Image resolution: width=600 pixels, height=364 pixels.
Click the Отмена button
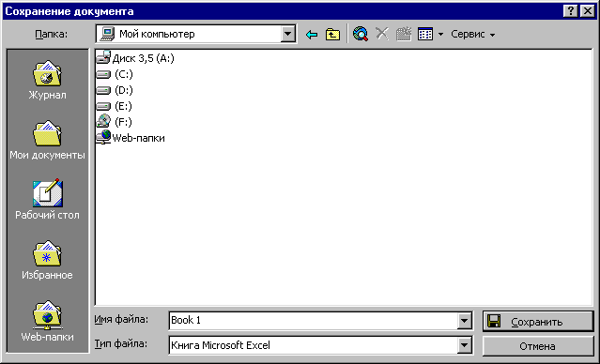click(x=538, y=346)
